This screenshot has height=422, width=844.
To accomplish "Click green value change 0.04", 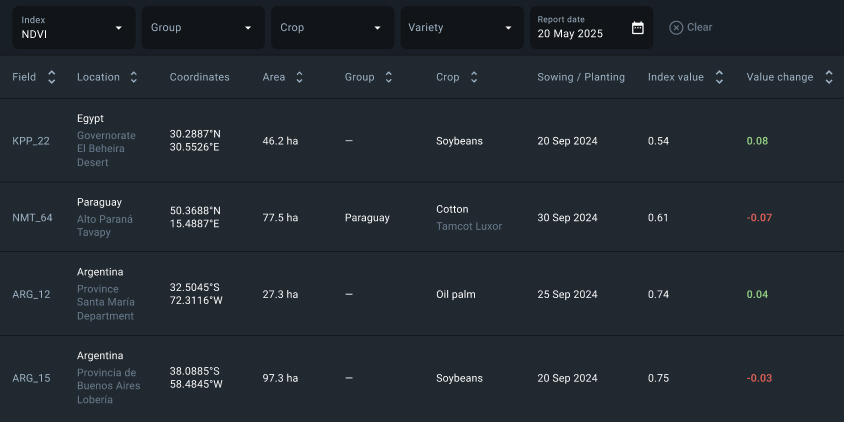I will [757, 294].
